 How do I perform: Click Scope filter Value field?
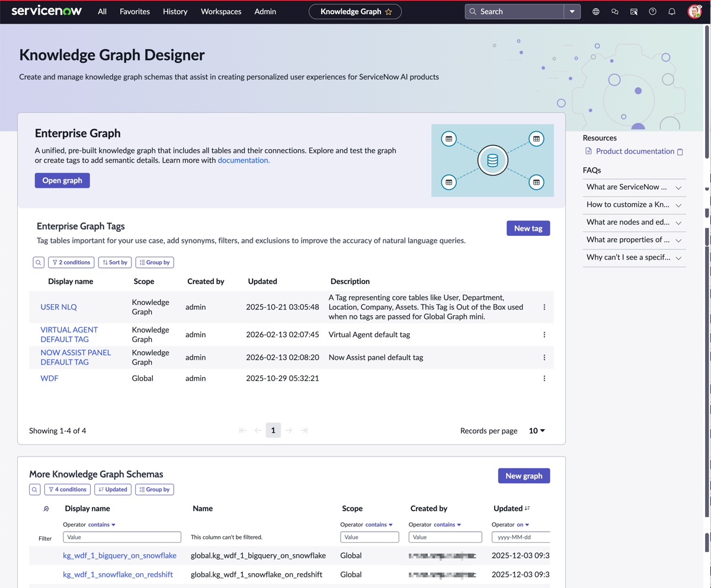coord(370,537)
